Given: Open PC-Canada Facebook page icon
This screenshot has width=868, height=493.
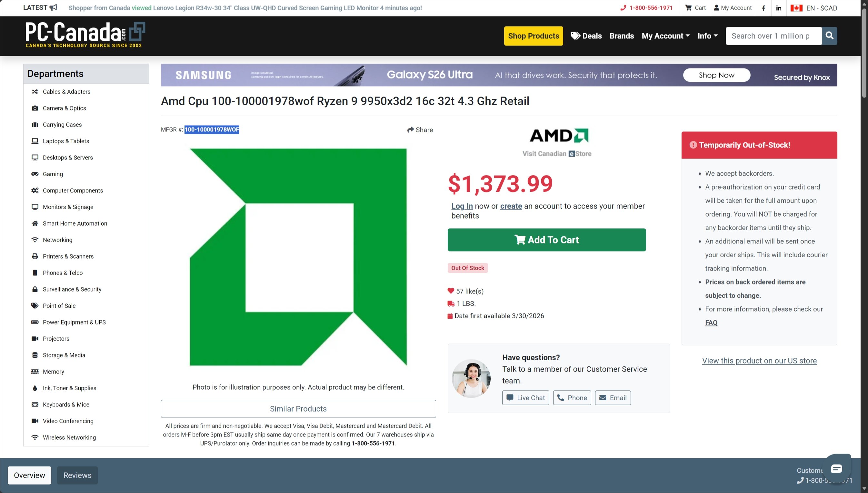Looking at the screenshot, I should 763,7.
